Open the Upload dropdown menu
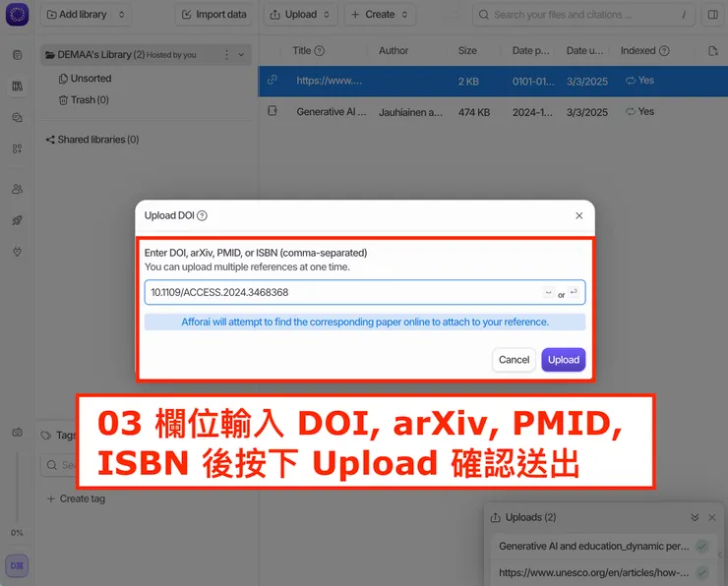 [x=300, y=15]
